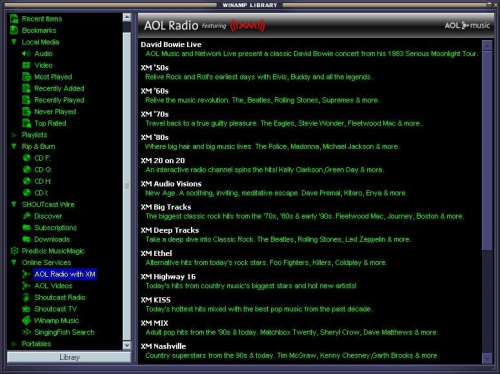The width and height of the screenshot is (500, 374).
Task: Click the Top Rated icon
Action: pos(26,123)
